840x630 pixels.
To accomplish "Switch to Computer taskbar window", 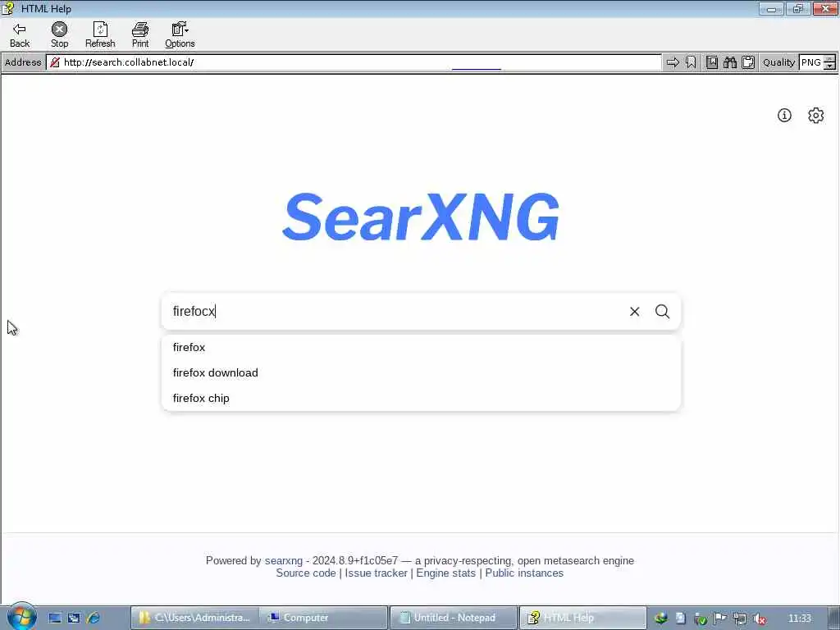I will click(323, 618).
